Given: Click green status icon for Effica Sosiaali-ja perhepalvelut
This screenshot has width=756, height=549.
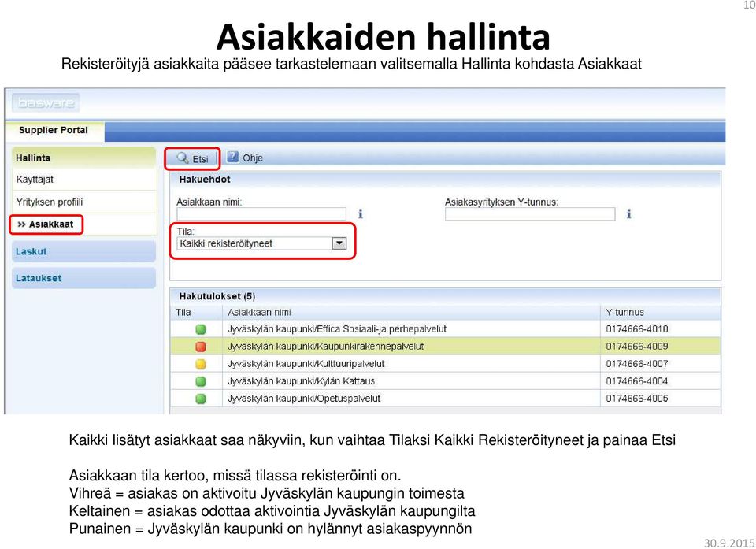Looking at the screenshot, I should point(201,329).
